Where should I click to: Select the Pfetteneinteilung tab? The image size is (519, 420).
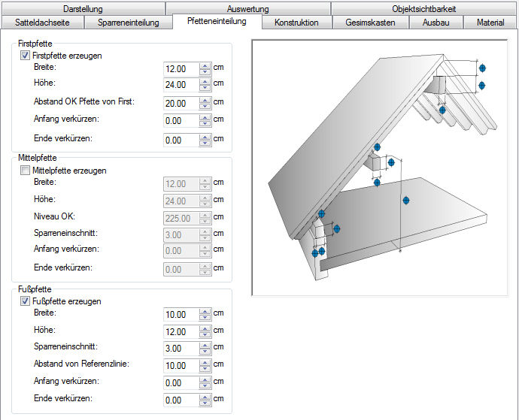click(217, 21)
